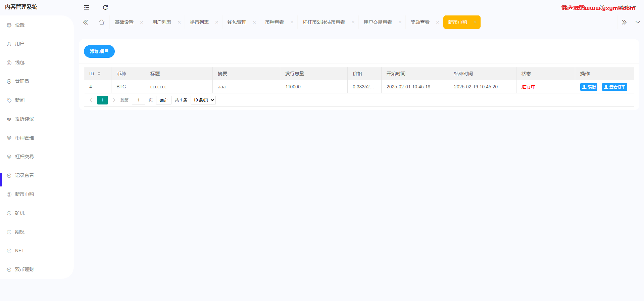This screenshot has width=644, height=301.
Task: Open 投拆建议 sidebar menu
Action: 24,119
